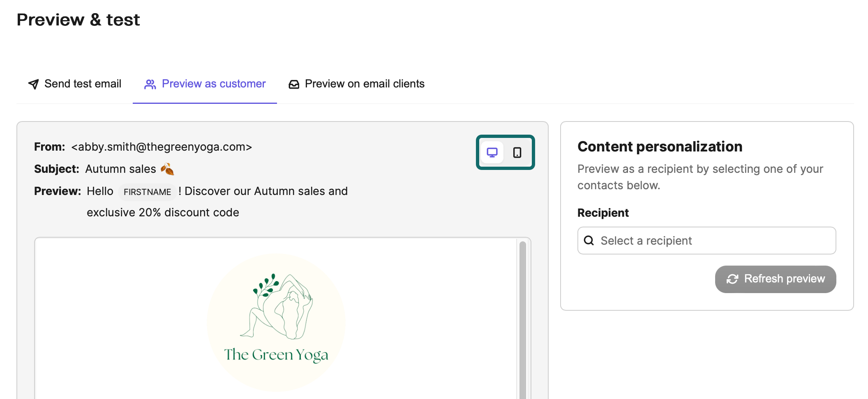Image resolution: width=868 pixels, height=399 pixels.
Task: Click the circular arrows refresh icon
Action: [732, 279]
